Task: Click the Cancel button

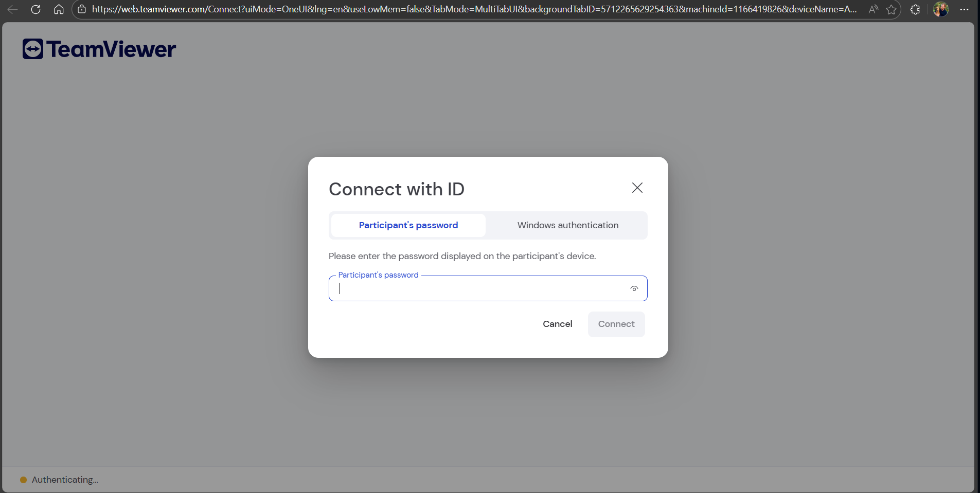Action: coord(558,324)
